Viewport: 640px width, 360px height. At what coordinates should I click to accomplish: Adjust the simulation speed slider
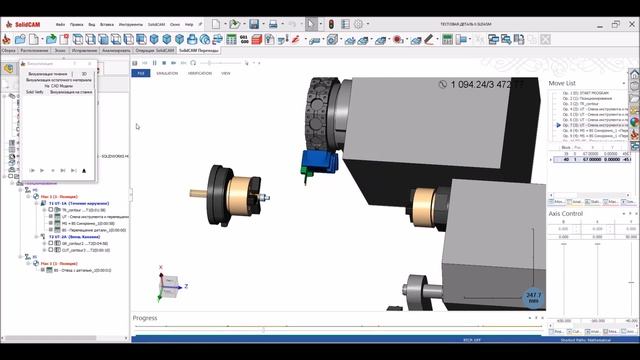click(209, 63)
